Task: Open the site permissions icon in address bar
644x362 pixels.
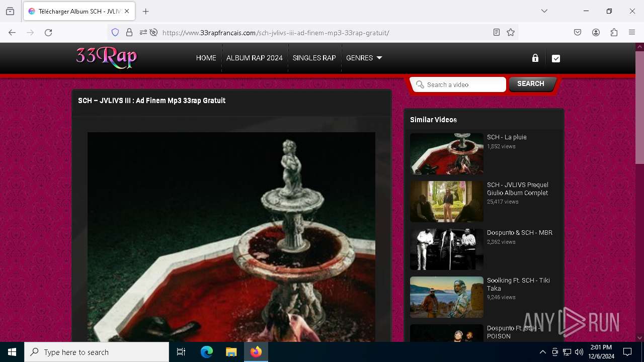Action: [143, 32]
